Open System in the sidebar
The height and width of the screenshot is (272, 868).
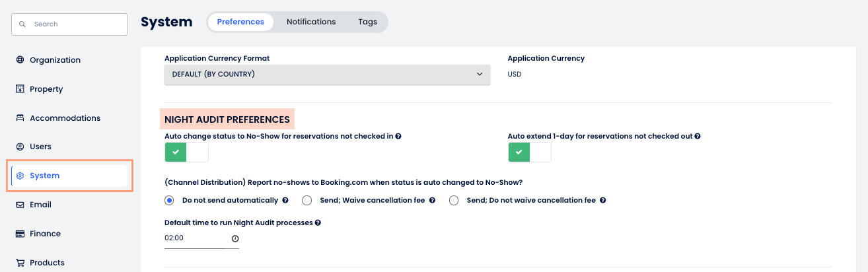(69, 176)
